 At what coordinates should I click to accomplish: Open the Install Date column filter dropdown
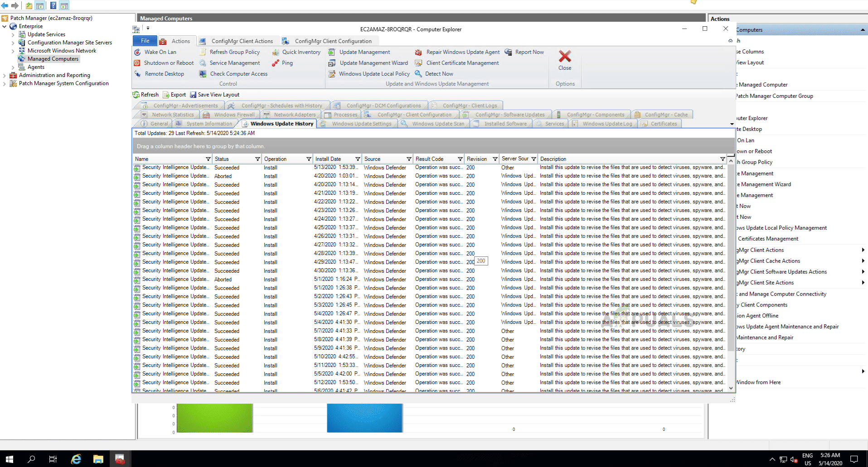click(358, 159)
